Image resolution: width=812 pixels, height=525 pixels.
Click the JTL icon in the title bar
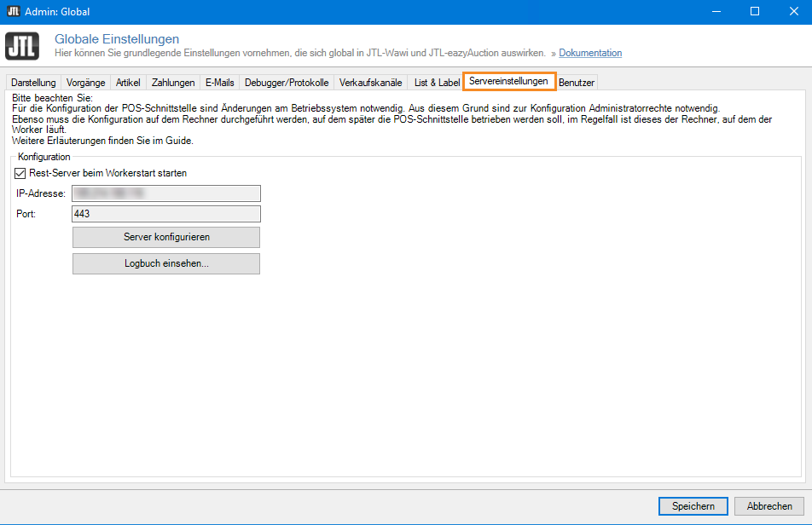[13, 12]
